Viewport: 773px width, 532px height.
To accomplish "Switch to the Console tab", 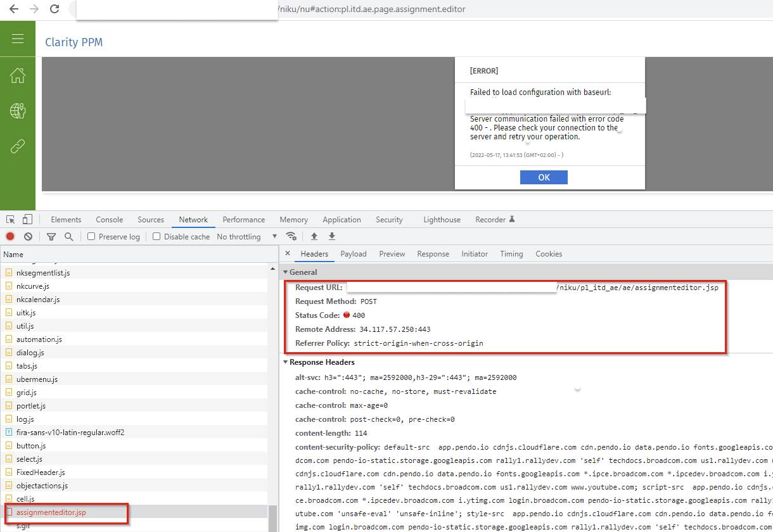I will click(110, 220).
